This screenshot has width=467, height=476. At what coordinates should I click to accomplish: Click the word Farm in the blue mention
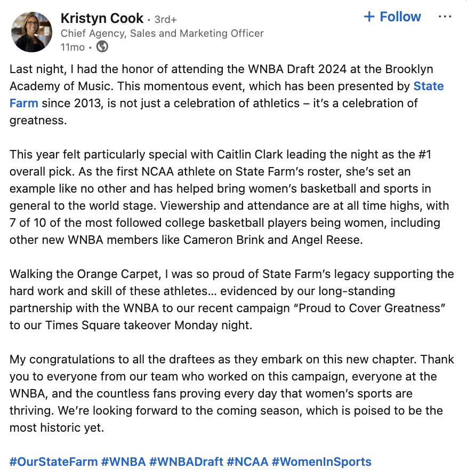click(24, 103)
